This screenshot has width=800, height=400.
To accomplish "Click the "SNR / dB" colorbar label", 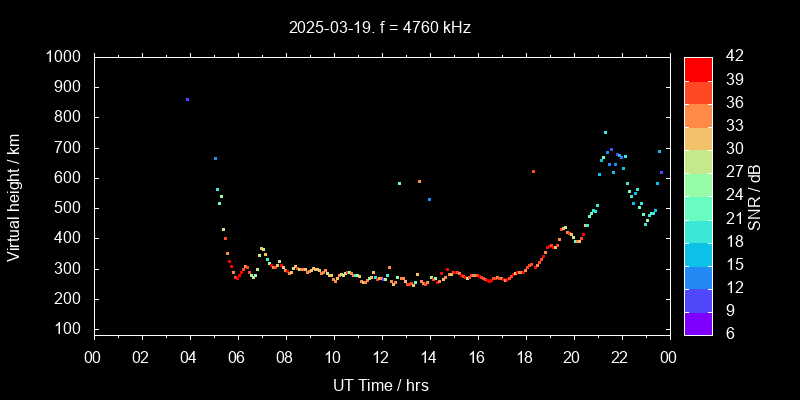I will (x=755, y=196).
